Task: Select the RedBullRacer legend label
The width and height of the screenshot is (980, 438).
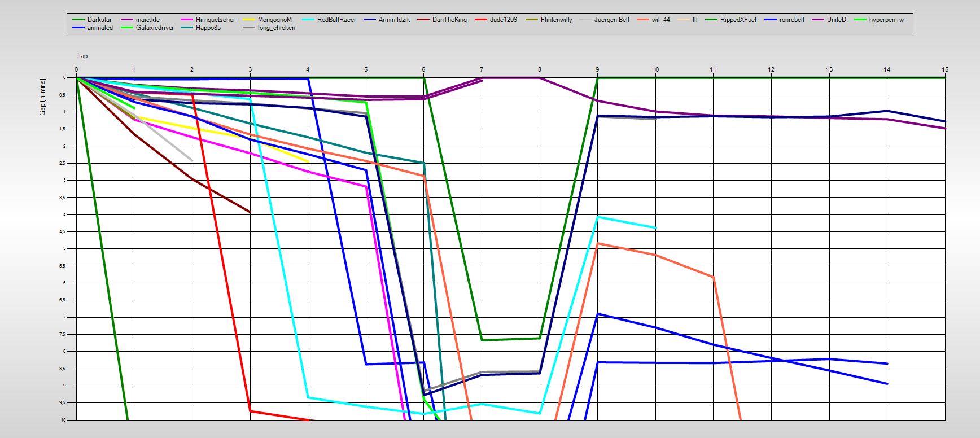Action: [336, 20]
